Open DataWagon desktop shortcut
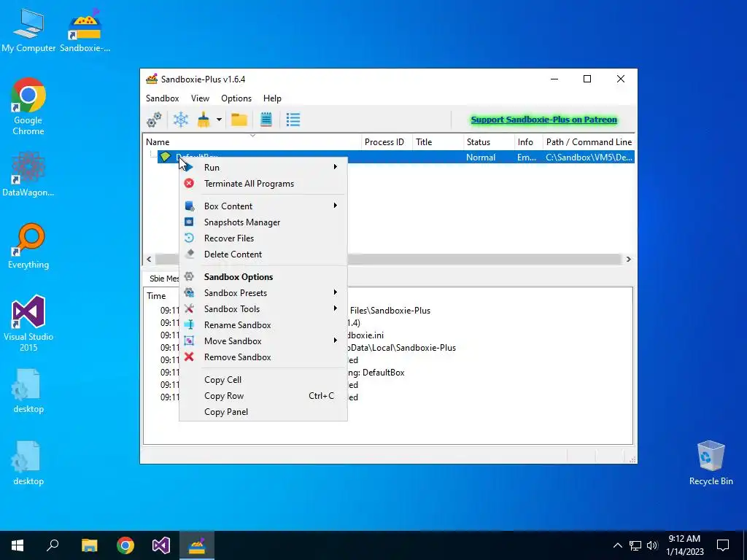Viewport: 747px width, 560px height. [28, 174]
